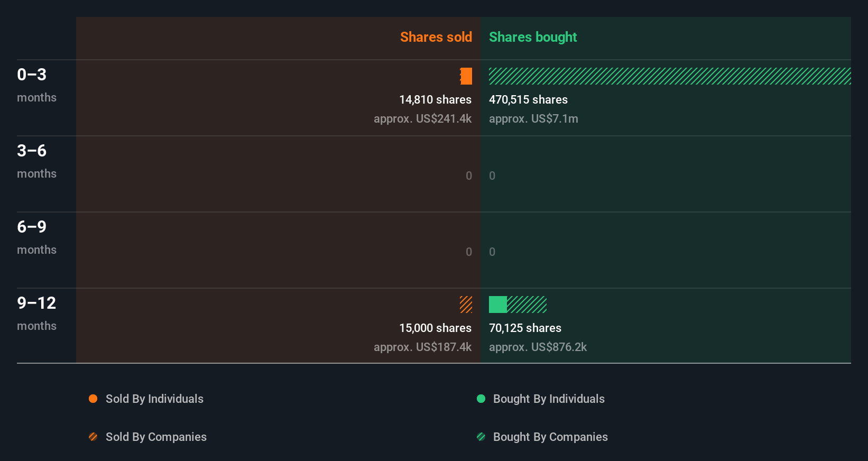
Task: Select the Sold By Individuals legend label
Action: tap(154, 399)
